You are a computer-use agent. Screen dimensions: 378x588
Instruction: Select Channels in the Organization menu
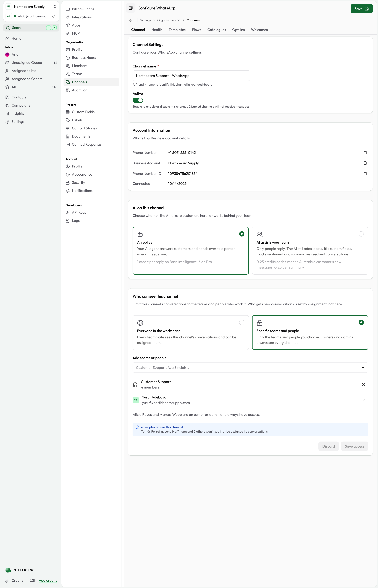[x=91, y=82]
